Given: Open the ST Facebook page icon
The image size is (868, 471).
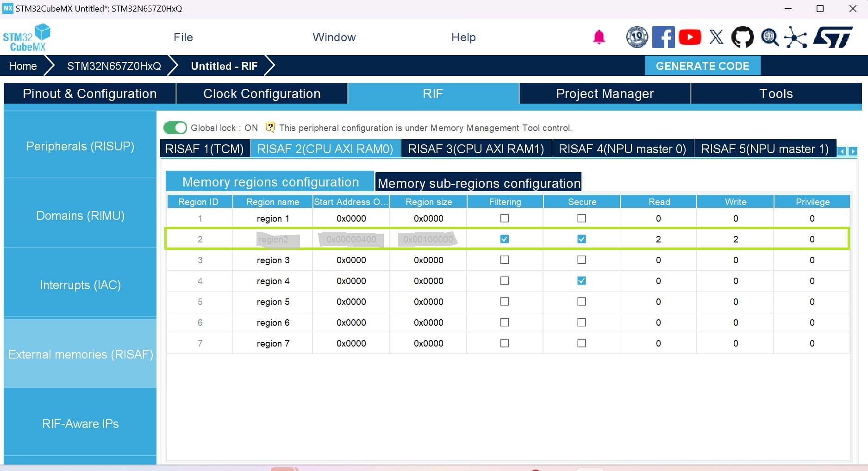Looking at the screenshot, I should (x=663, y=37).
